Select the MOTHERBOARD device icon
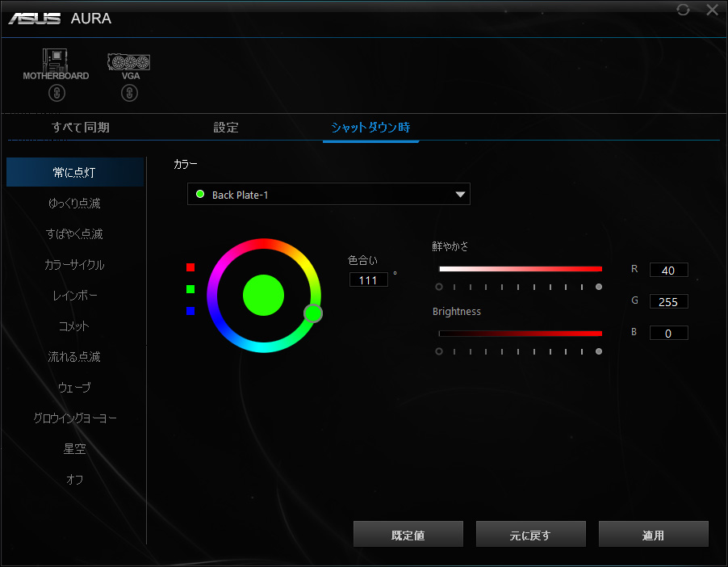This screenshot has width=728, height=567. click(56, 64)
